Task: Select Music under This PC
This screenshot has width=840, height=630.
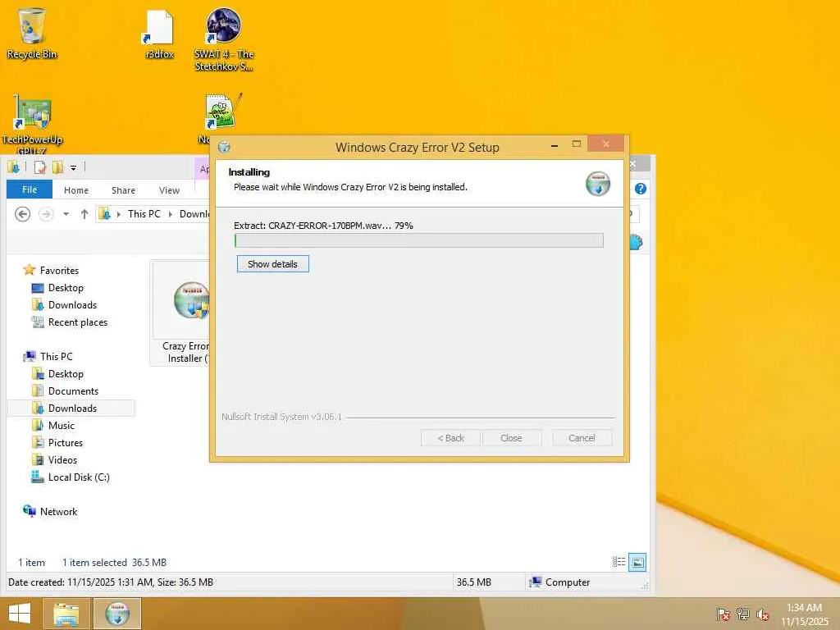Action: coord(53,426)
